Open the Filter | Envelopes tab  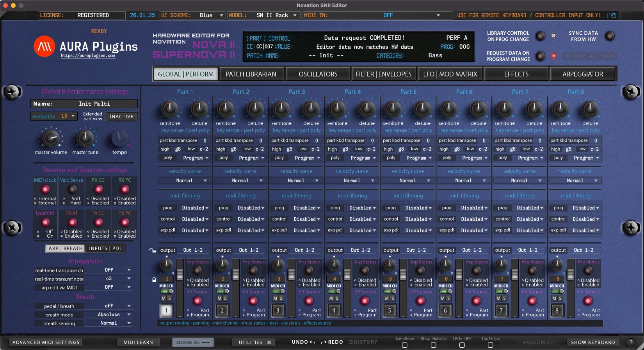(x=384, y=74)
